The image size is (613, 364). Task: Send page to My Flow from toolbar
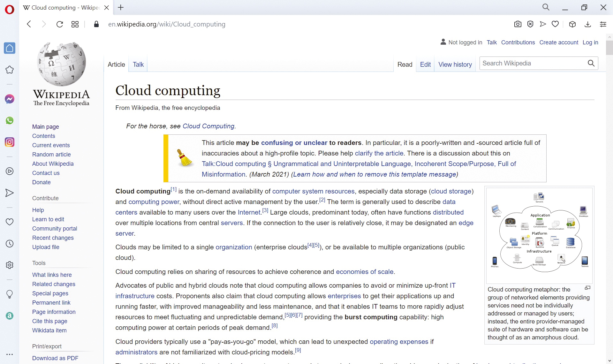click(543, 24)
